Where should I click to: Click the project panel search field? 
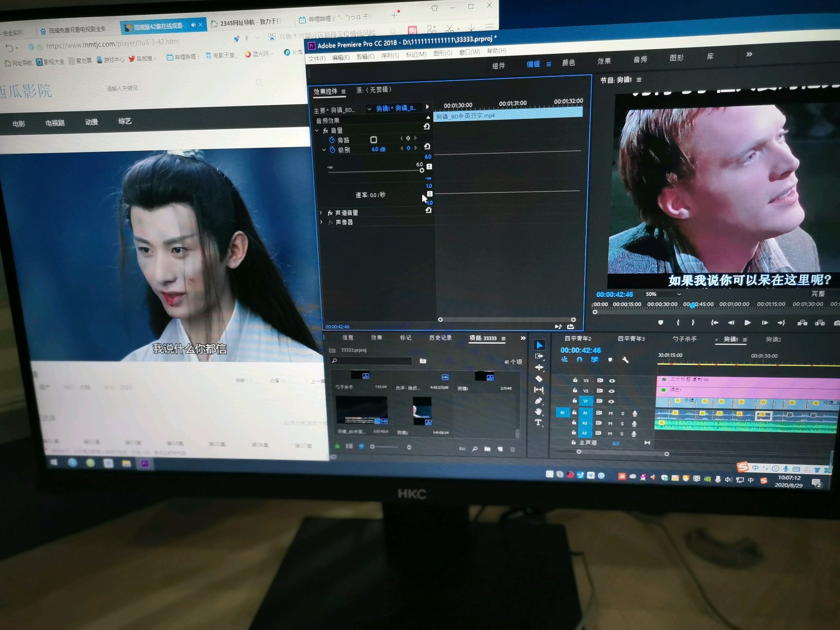point(371,361)
